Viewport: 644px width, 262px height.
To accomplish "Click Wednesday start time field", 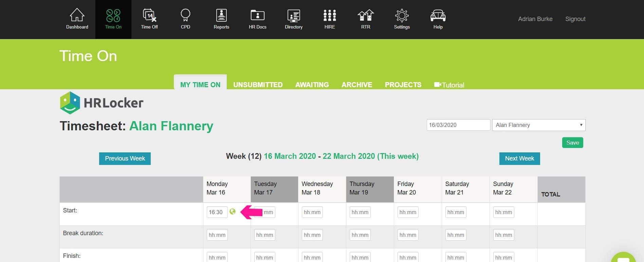I will point(312,212).
